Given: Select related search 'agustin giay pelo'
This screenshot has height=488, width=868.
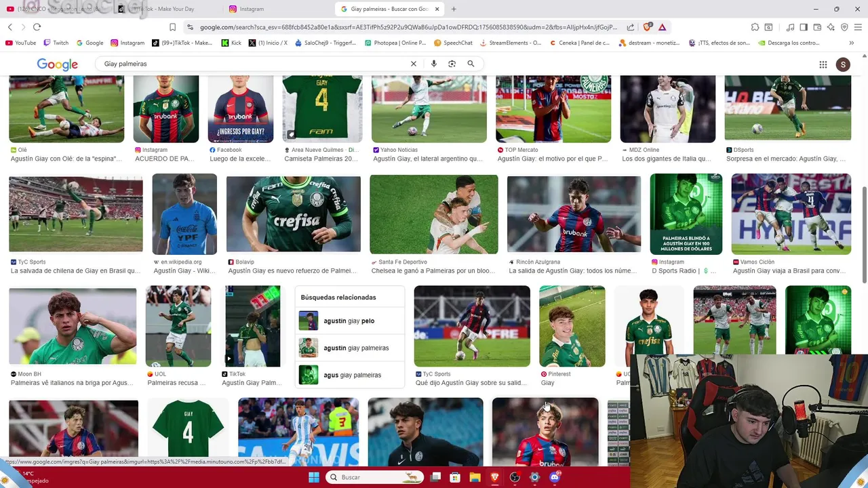Looking at the screenshot, I should [x=350, y=321].
